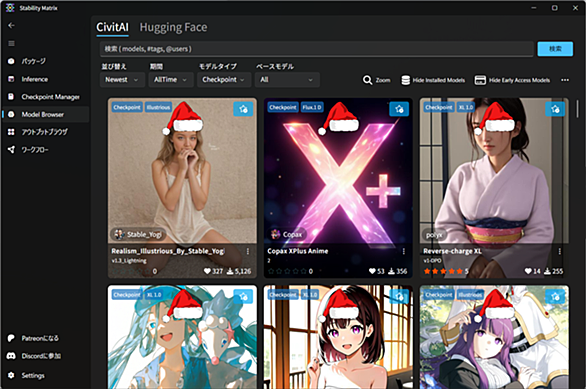Open options menu on Reverse-charge XL card
Image resolution: width=586 pixels, height=389 pixels.
coord(559,251)
